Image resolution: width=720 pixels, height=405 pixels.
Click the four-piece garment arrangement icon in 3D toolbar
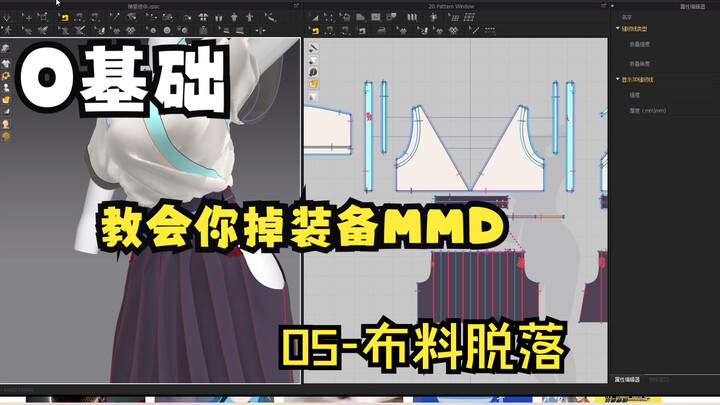tap(203, 18)
